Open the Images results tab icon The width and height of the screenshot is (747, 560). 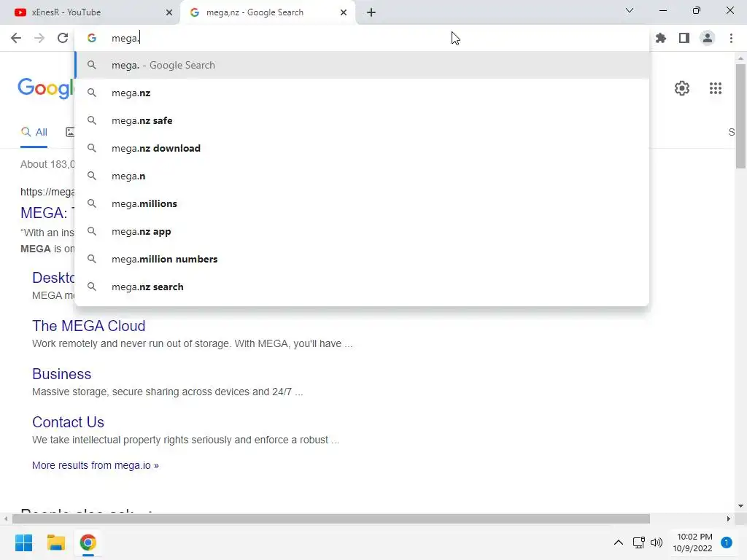(x=70, y=132)
